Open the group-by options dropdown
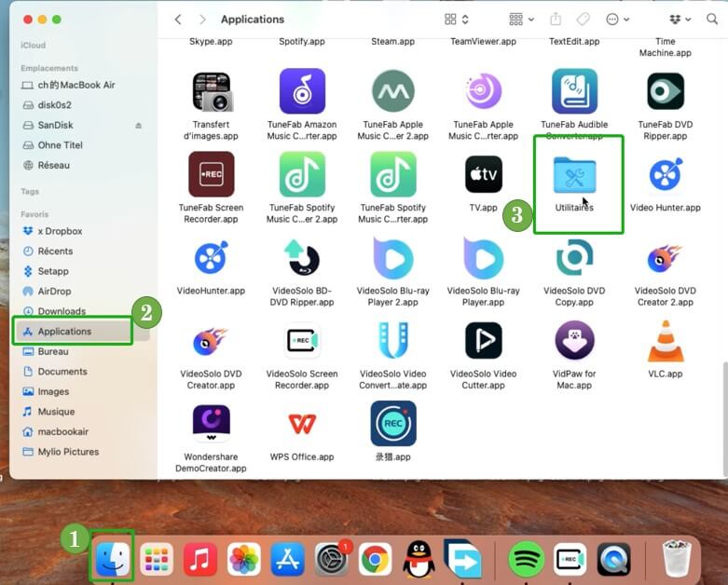Screen dimensions: 728x585 pyautogui.click(x=521, y=20)
